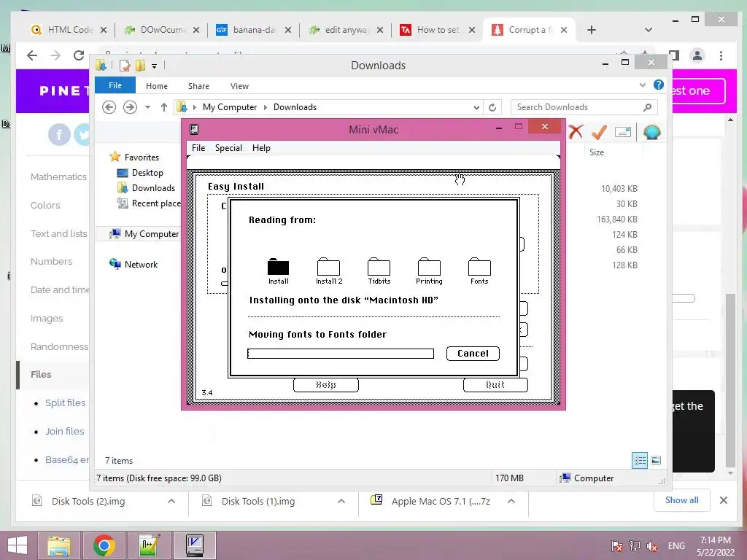747x560 pixels.
Task: Open Mathematics category in sidebar
Action: click(x=58, y=176)
